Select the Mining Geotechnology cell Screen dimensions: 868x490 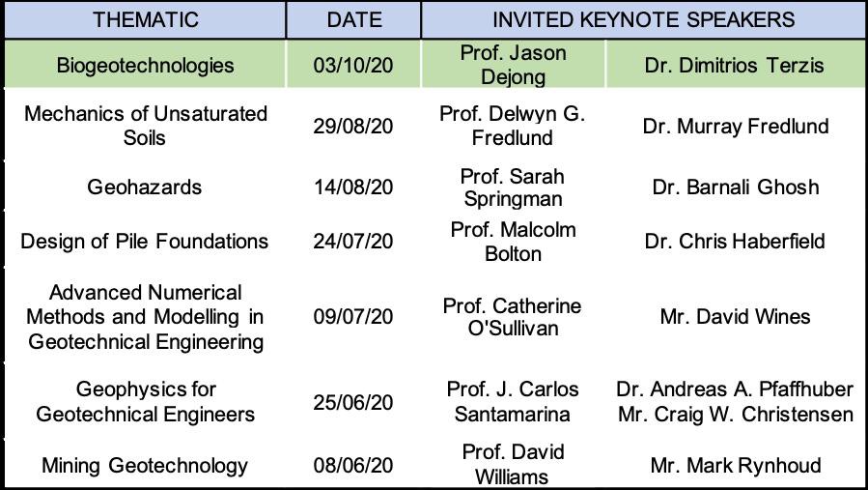[145, 465]
